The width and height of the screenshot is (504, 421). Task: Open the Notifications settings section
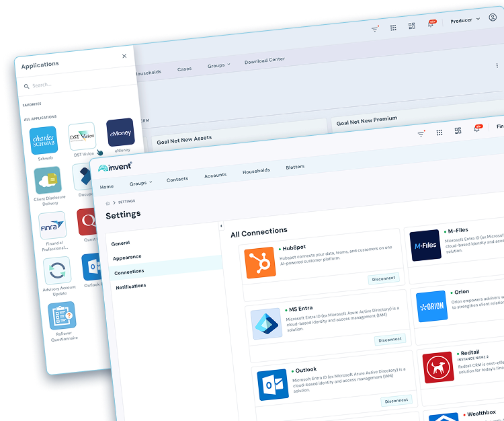click(x=131, y=286)
